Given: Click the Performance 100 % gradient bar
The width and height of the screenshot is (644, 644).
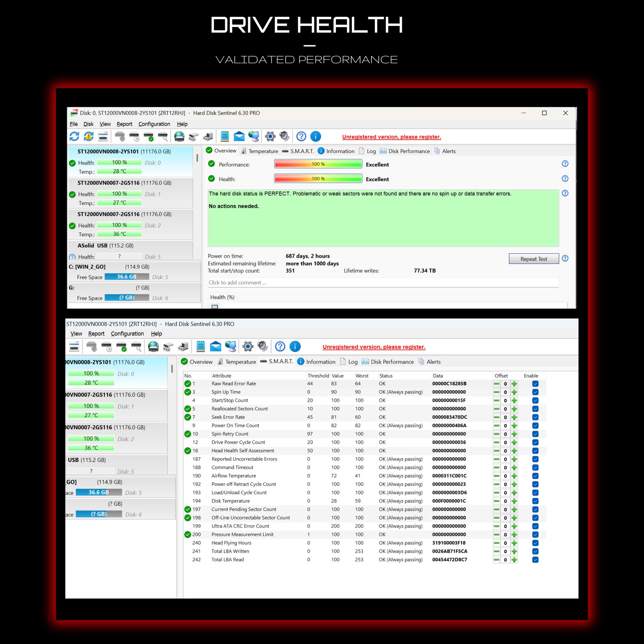Looking at the screenshot, I should [318, 164].
